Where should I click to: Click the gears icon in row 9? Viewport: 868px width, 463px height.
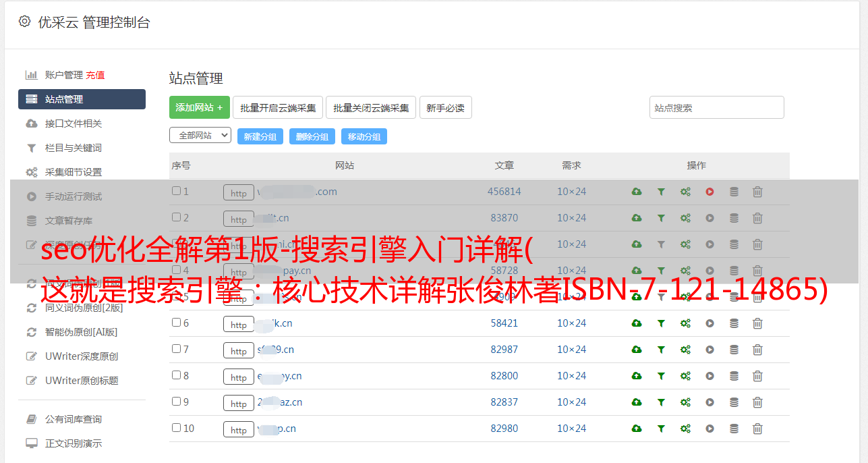[685, 402]
